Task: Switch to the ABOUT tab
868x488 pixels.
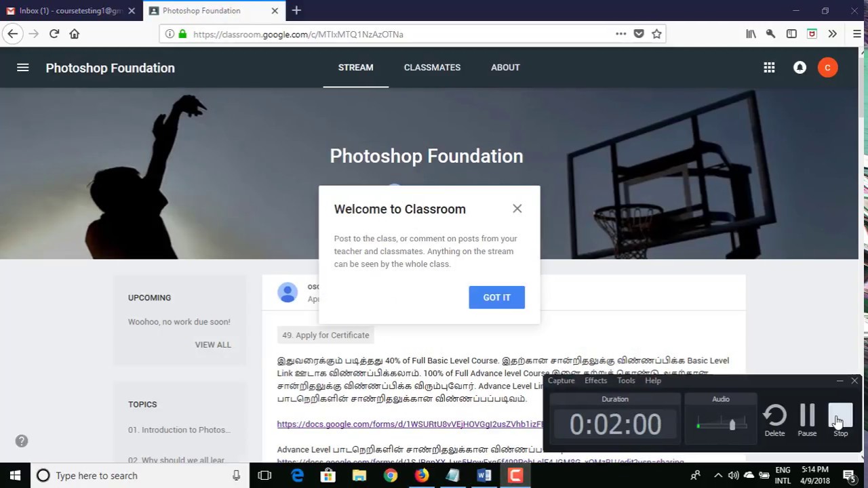Action: [505, 67]
